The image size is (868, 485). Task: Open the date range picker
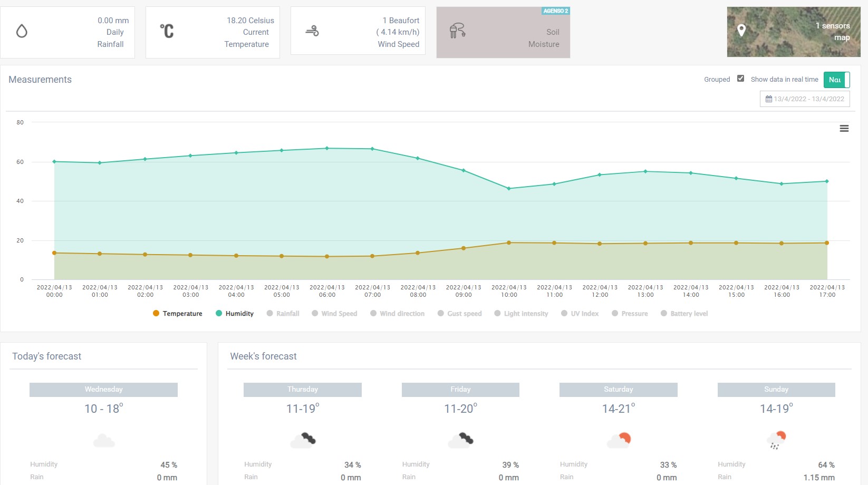pyautogui.click(x=805, y=99)
